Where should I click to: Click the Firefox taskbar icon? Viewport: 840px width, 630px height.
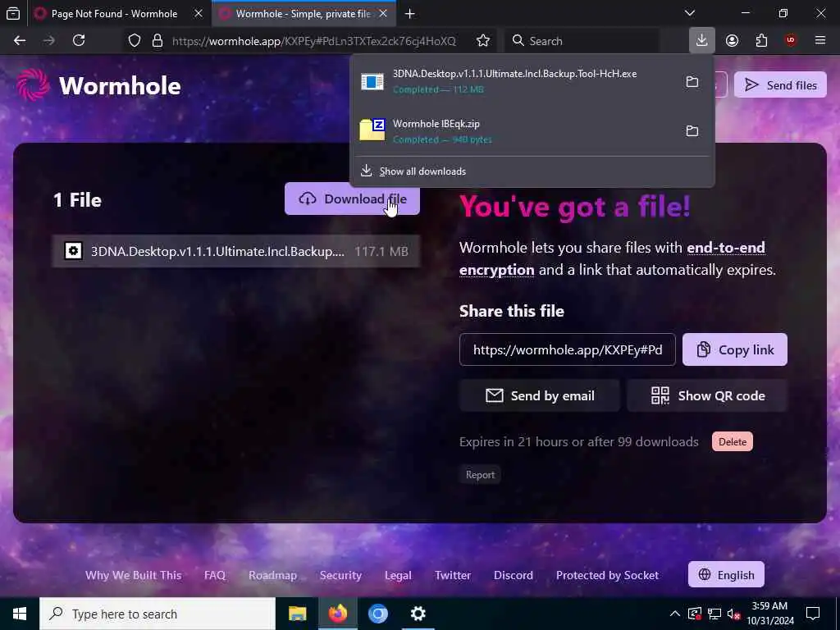coord(337,614)
